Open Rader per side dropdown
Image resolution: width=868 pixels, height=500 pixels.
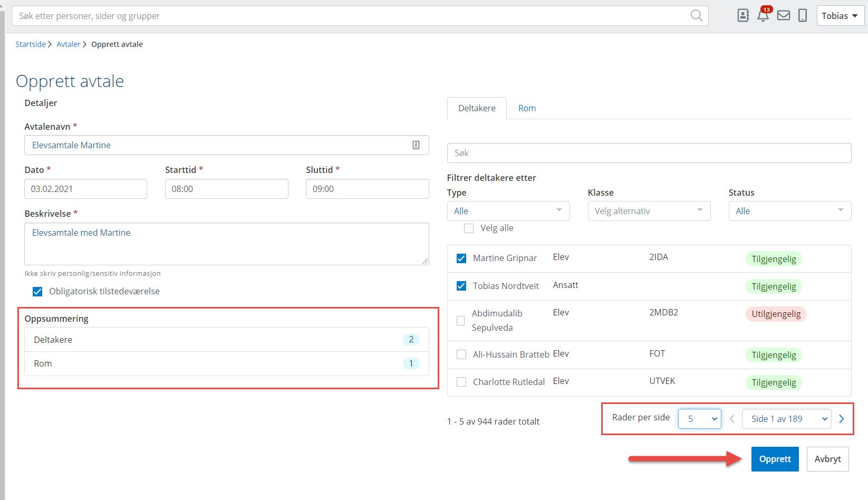(x=699, y=419)
